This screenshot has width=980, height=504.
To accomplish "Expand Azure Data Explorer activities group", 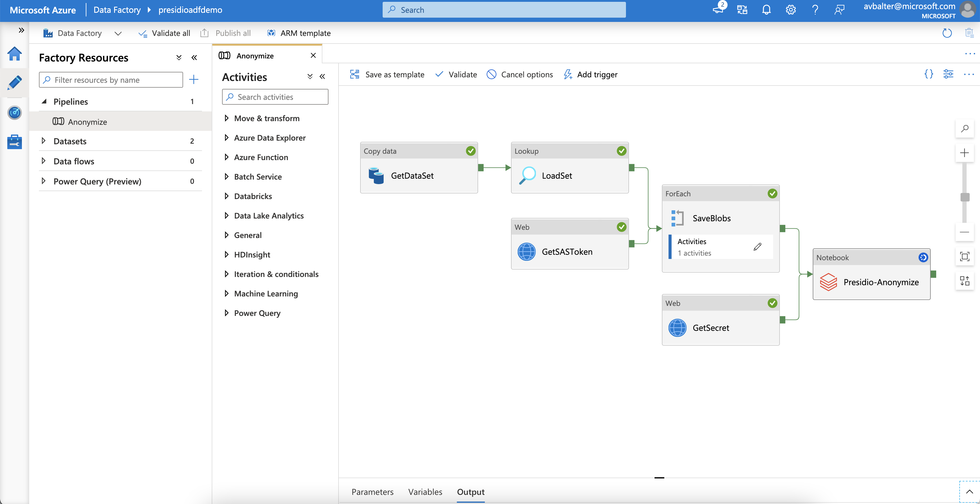I will (x=226, y=138).
